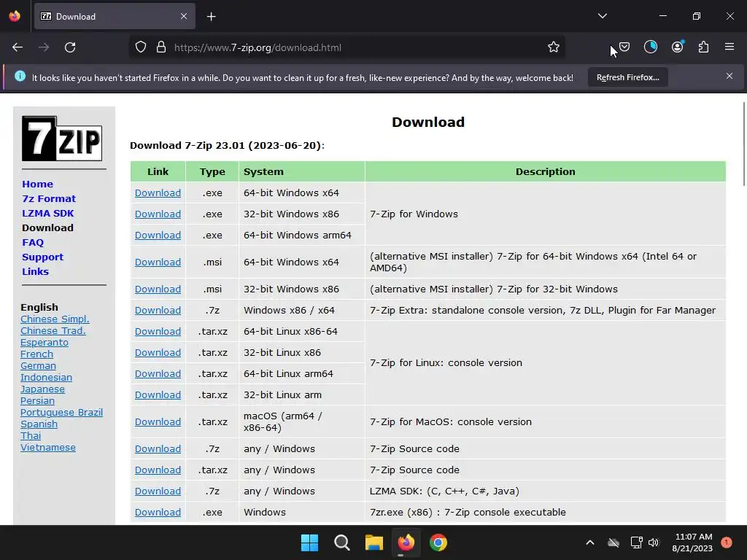Open the volume speaker tray icon
Screen dimensions: 747x560
654,542
